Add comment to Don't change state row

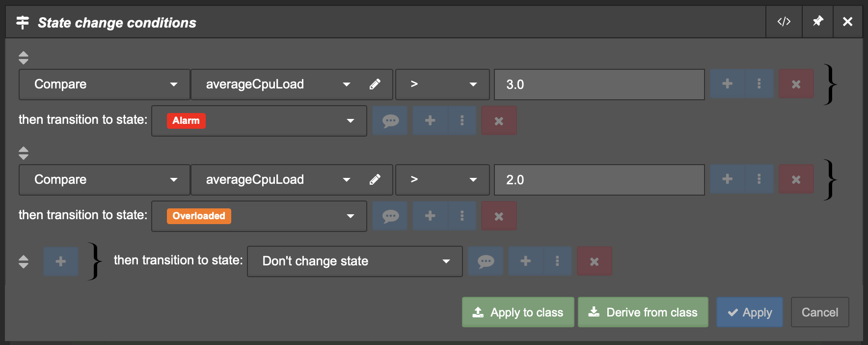[x=486, y=261]
